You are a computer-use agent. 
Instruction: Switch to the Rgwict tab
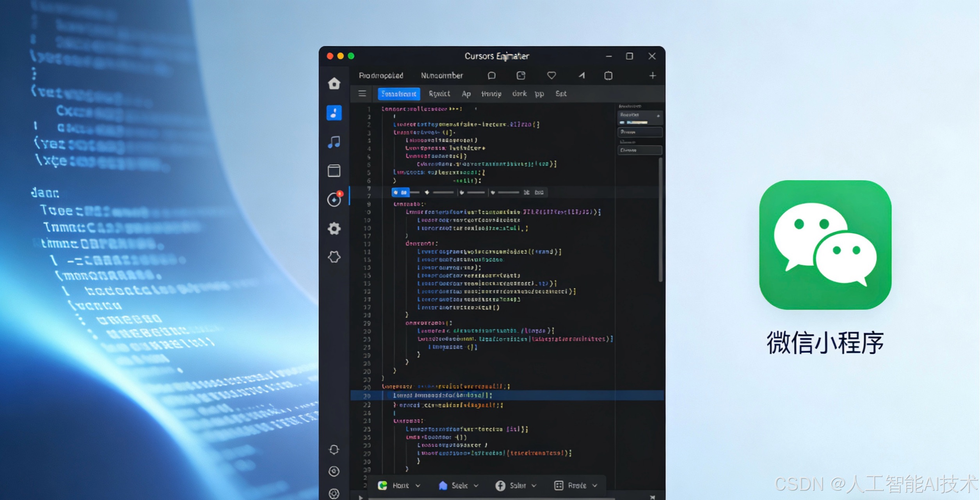click(x=439, y=94)
